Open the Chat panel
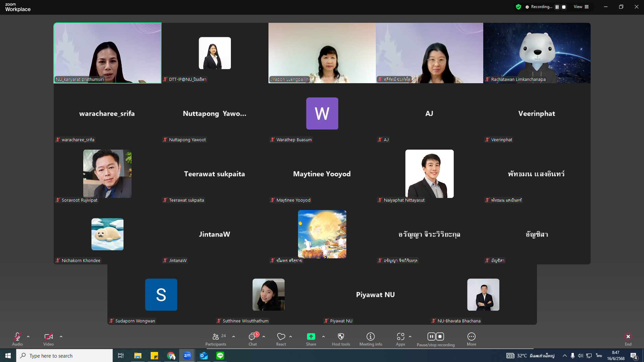Image resolution: width=644 pixels, height=362 pixels. pyautogui.click(x=252, y=339)
